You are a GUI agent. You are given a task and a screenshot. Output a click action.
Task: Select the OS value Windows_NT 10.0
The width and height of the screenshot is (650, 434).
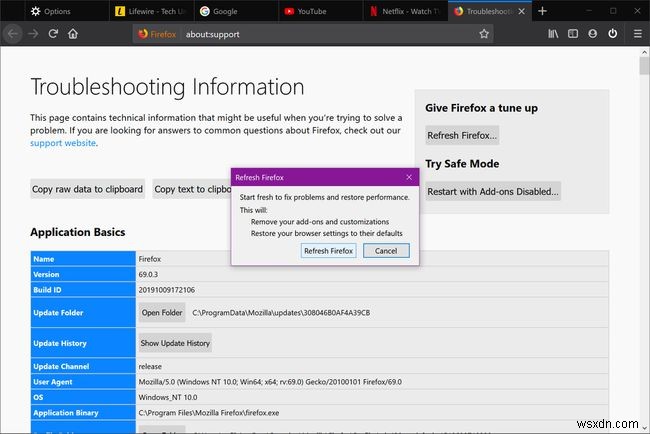pos(168,397)
